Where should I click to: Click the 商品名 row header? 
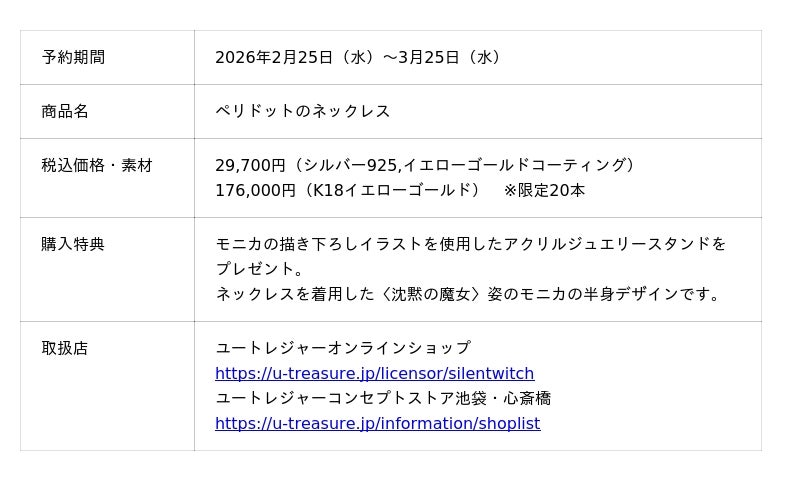[65, 111]
